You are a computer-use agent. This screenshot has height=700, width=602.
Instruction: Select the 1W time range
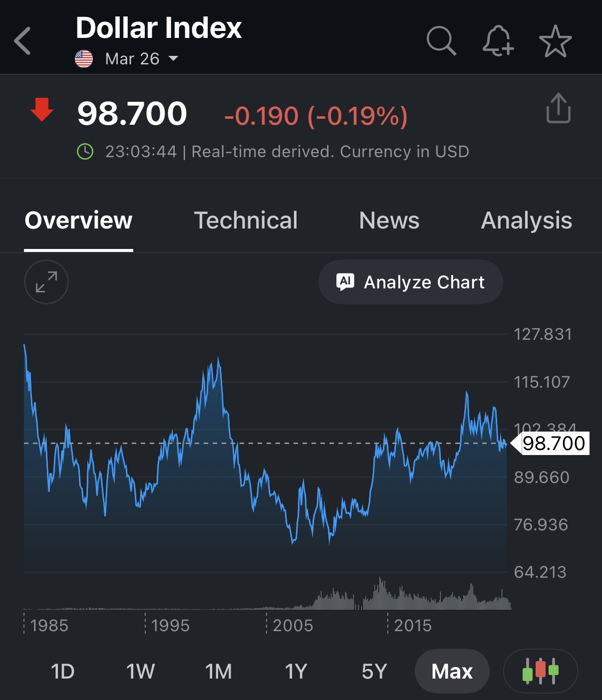(x=140, y=672)
